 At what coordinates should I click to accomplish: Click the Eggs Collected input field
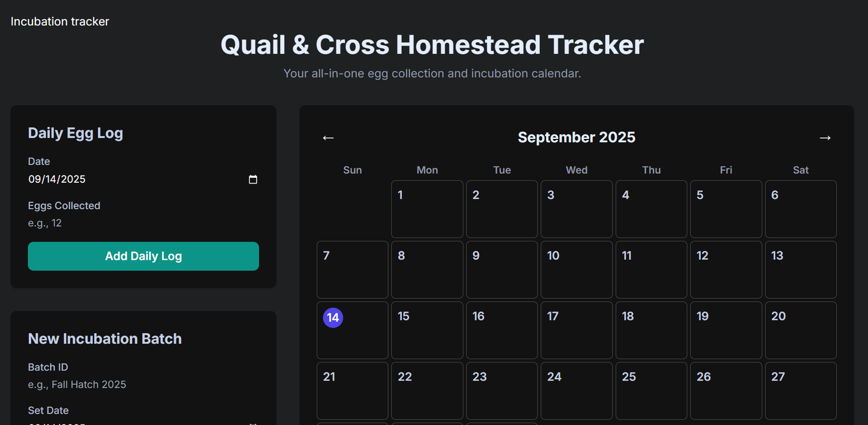click(143, 223)
